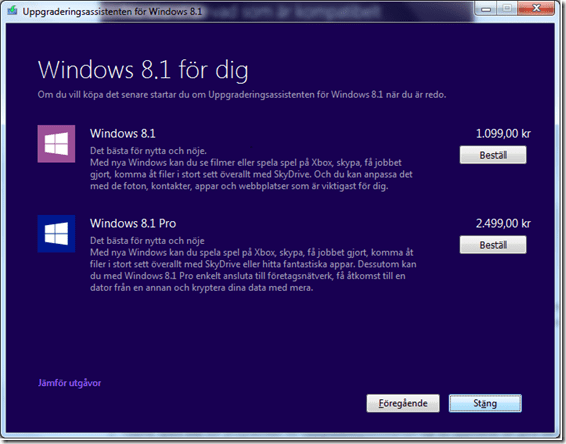The width and height of the screenshot is (566, 444).
Task: Order Windows 8.1 Pro with Beställ button
Action: (x=493, y=245)
